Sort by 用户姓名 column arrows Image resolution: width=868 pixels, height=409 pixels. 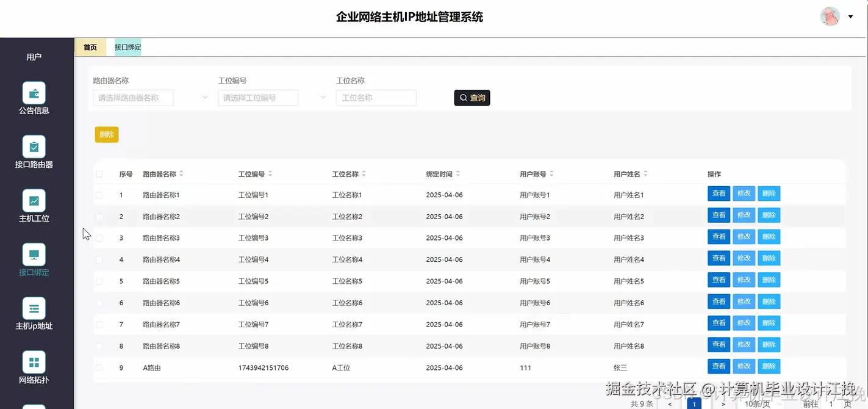[x=646, y=174]
